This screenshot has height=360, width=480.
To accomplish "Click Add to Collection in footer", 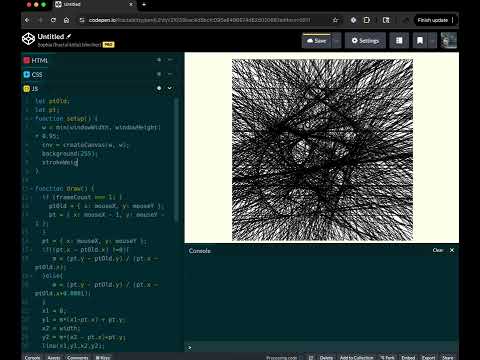I will [x=357, y=357].
